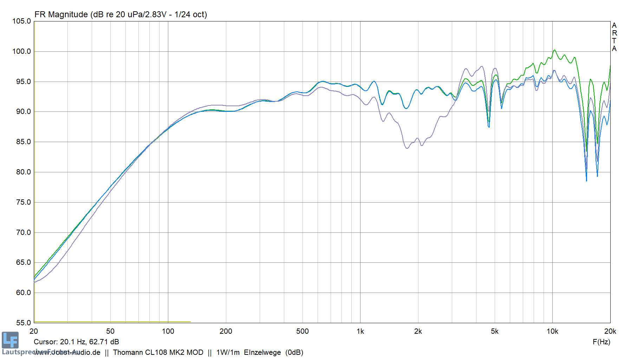Click the F(Hz) axis label

pos(601,342)
